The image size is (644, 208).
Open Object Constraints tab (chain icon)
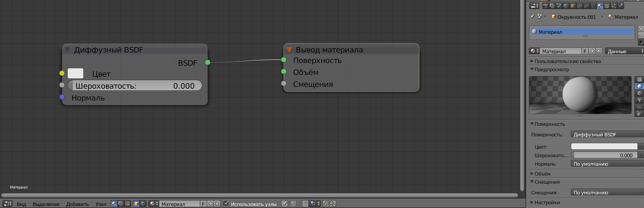[x=579, y=6]
